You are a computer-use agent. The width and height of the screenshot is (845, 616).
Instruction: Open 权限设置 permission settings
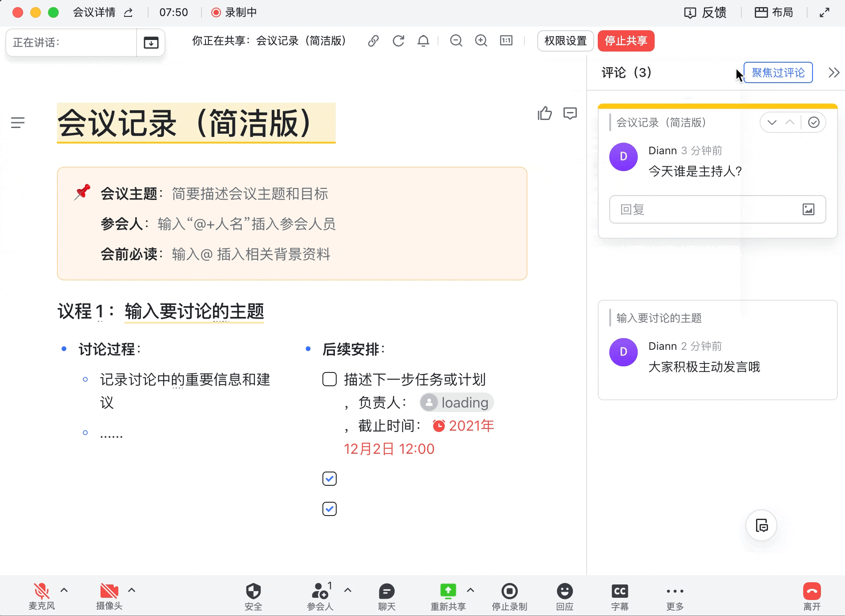pyautogui.click(x=566, y=41)
